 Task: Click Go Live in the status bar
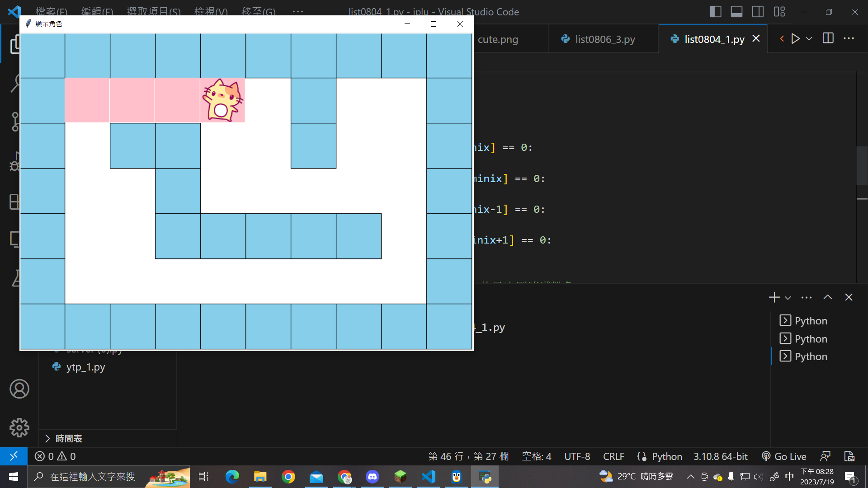[x=784, y=456]
